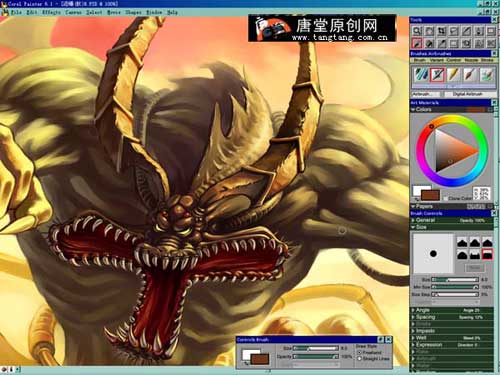Select the Crop tool icon

coord(441,31)
